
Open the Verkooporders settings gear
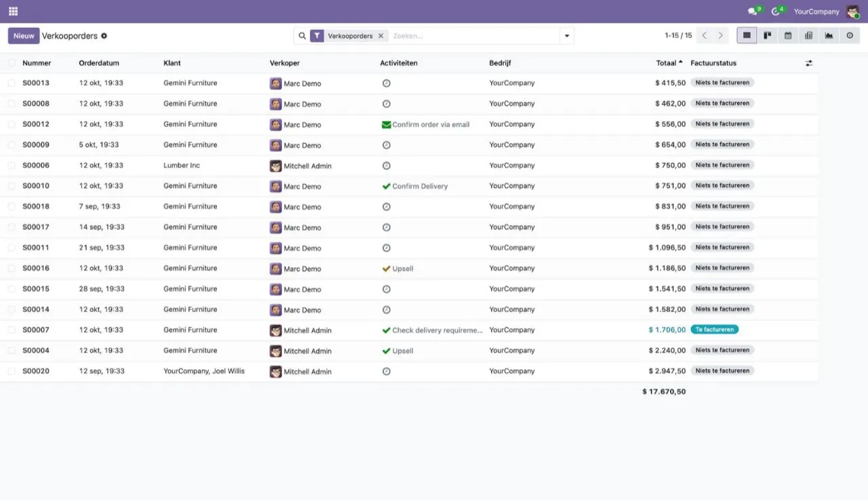[104, 36]
